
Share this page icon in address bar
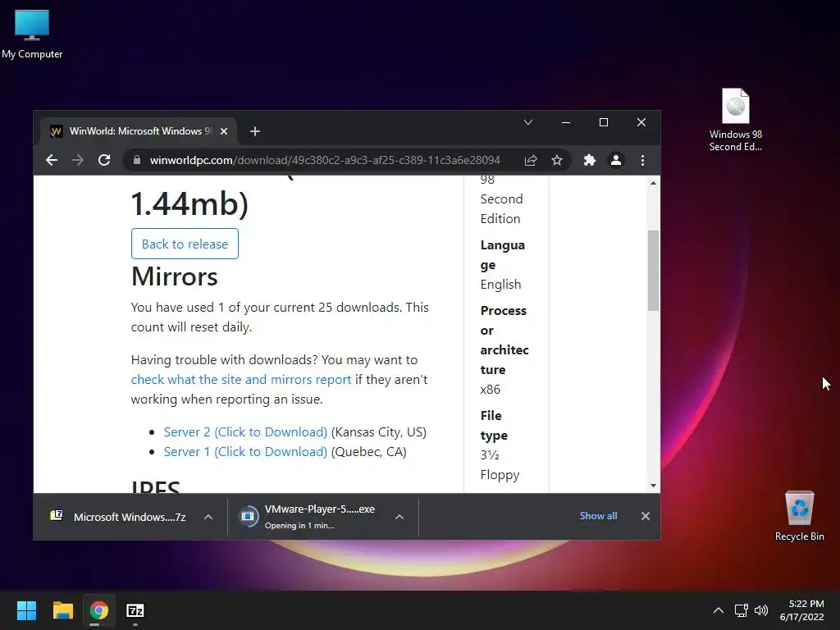[531, 160]
